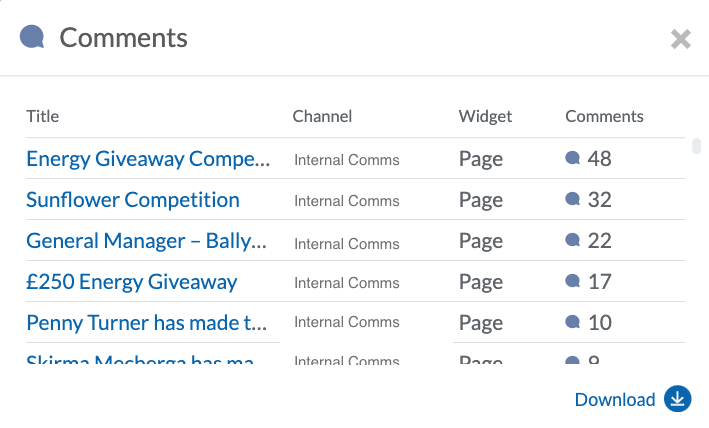Close the Comments dialog
Screen dimensions: 709x428
point(681,39)
